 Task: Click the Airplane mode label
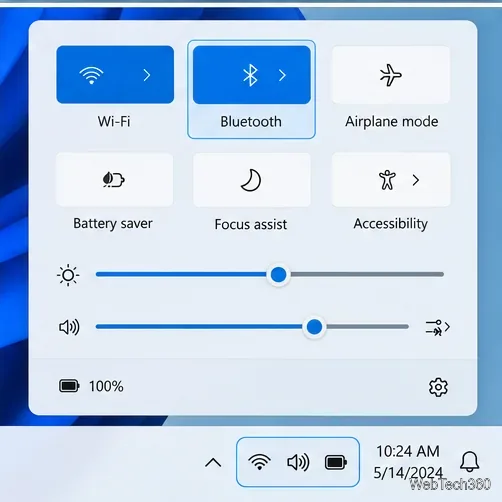click(392, 122)
